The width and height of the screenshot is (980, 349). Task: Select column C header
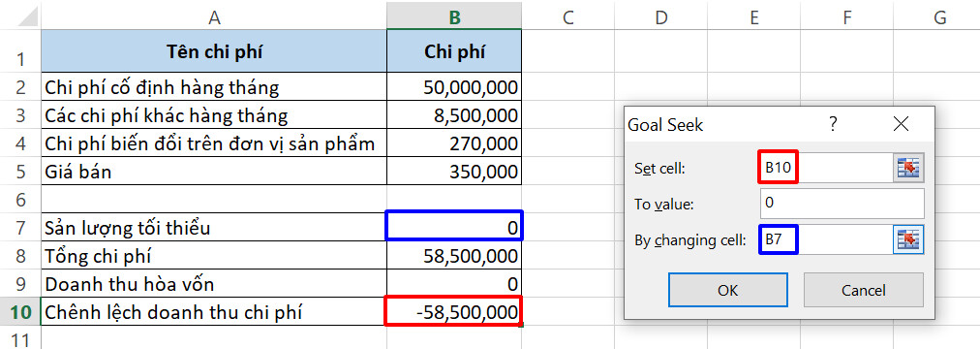point(567,17)
